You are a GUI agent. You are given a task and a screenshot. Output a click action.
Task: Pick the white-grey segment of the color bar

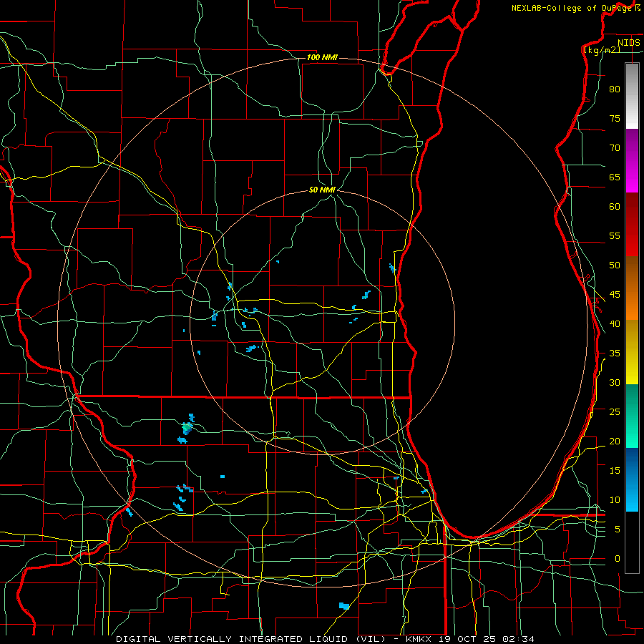coord(632,96)
